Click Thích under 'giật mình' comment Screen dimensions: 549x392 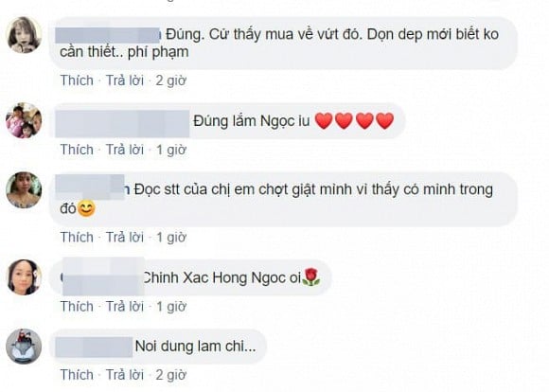pyautogui.click(x=77, y=237)
